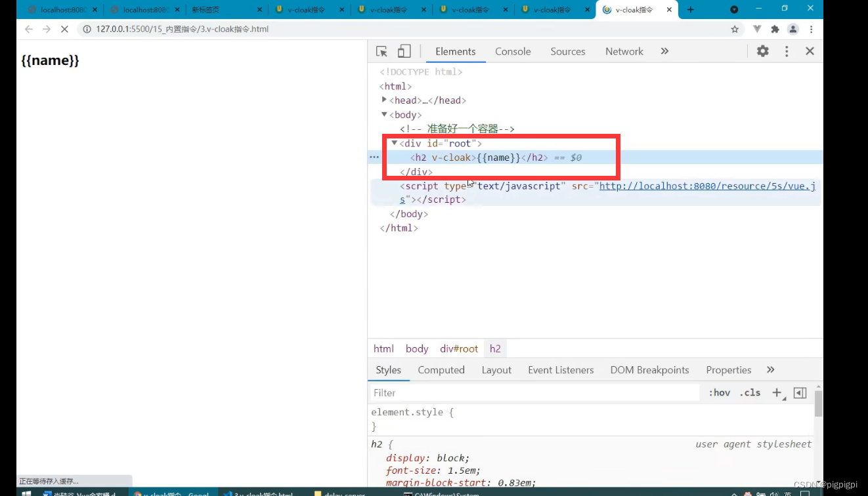This screenshot has height=496, width=868.
Task: Switch to the Styles sub-tab
Action: click(388, 370)
